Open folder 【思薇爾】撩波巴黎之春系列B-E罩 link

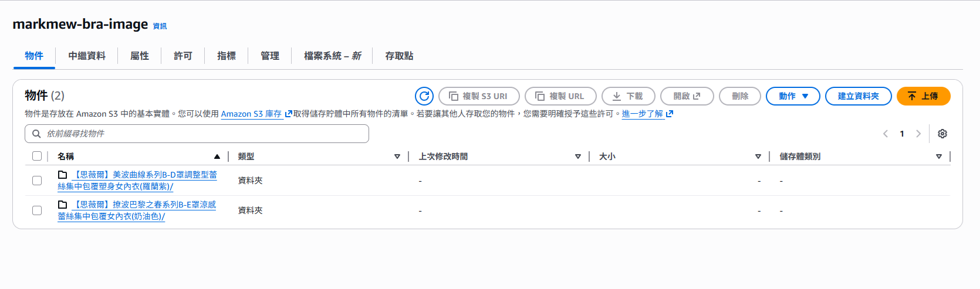pyautogui.click(x=137, y=210)
